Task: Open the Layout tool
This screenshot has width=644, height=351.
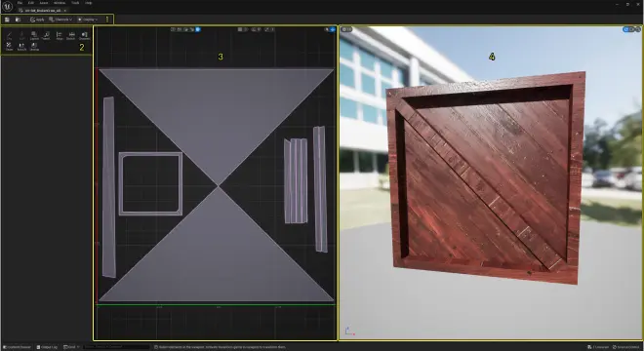Action: point(34,36)
